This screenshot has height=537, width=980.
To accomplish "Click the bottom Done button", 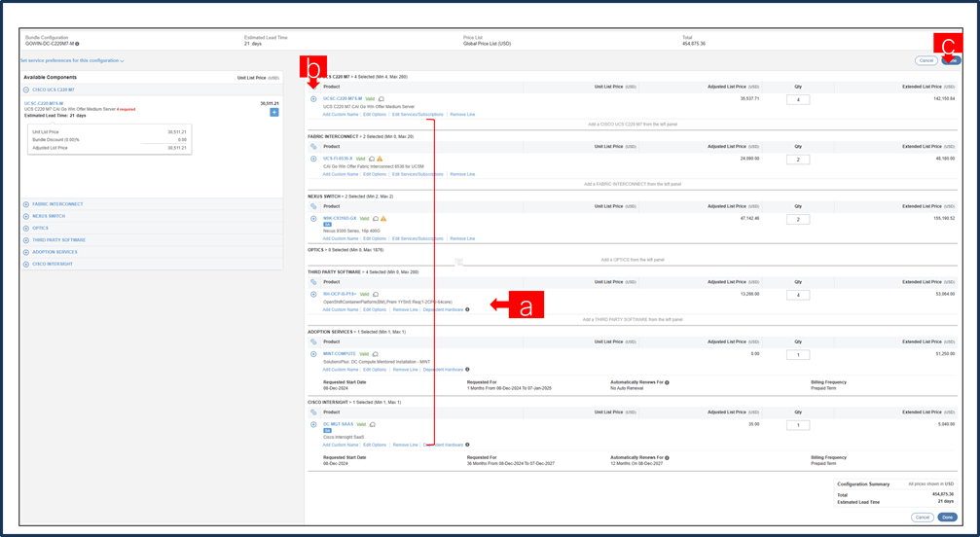I will pos(947,518).
